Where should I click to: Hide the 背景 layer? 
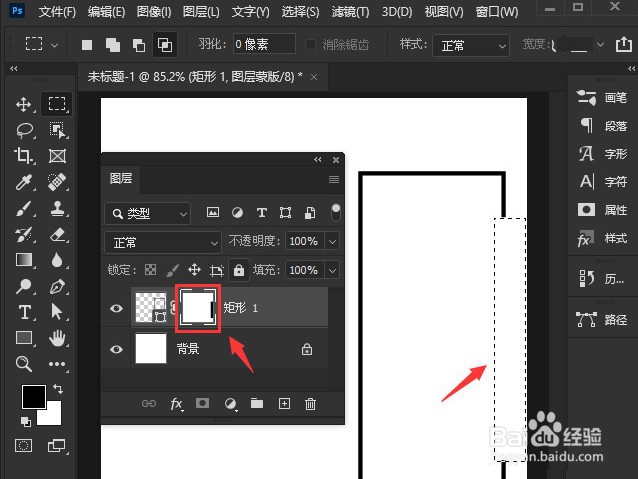tap(116, 349)
